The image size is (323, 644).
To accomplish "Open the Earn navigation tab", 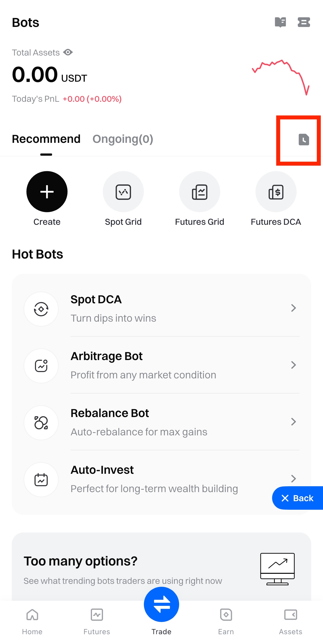I will click(226, 621).
